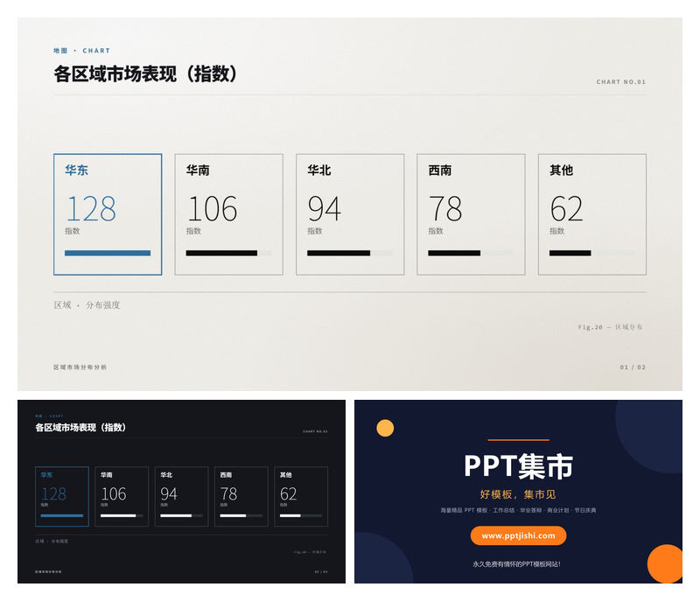Click the 华南 card on the dark slide

click(x=122, y=497)
